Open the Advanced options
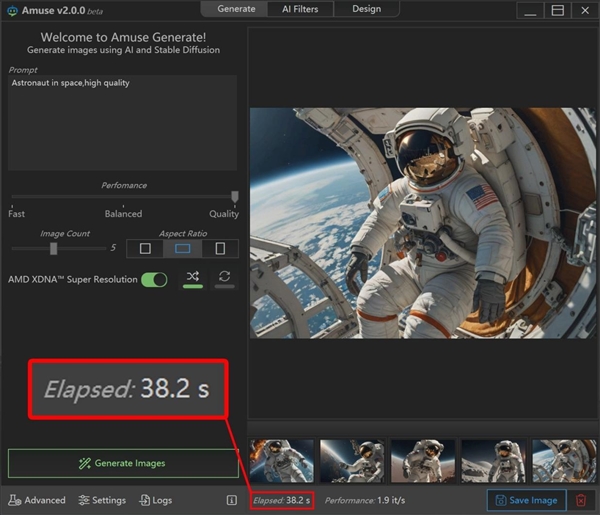This screenshot has height=515, width=600. (37, 500)
